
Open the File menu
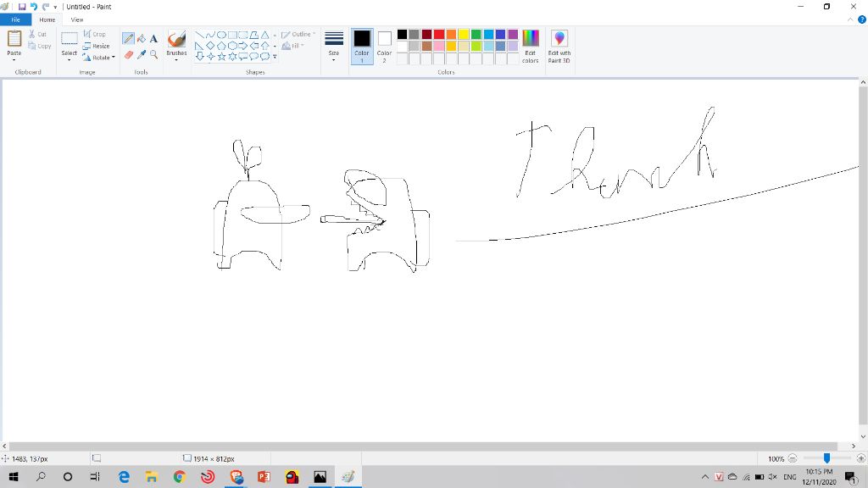click(x=15, y=19)
